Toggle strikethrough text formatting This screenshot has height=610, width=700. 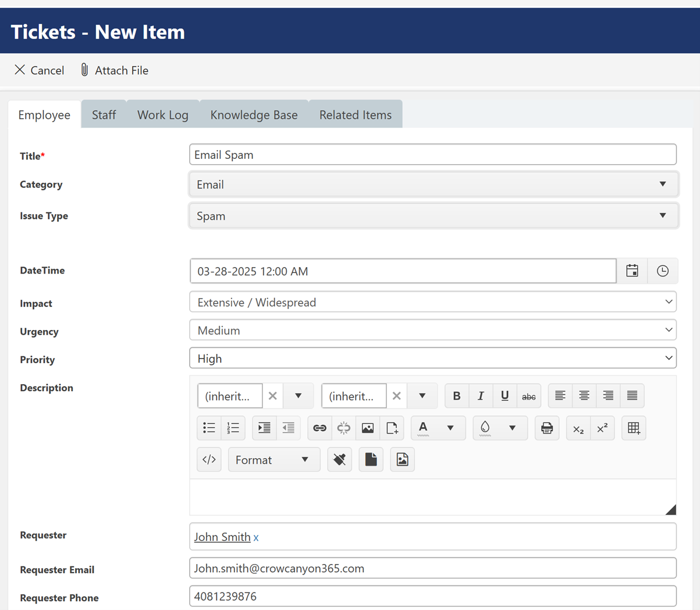(529, 396)
